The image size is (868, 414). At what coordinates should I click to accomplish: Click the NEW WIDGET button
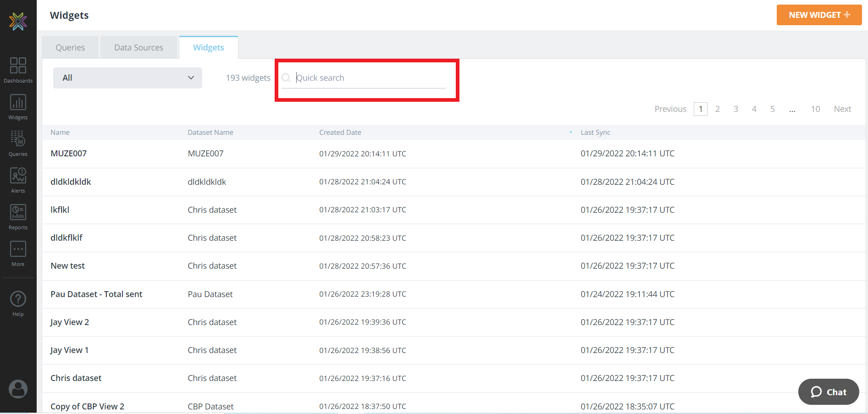(818, 15)
